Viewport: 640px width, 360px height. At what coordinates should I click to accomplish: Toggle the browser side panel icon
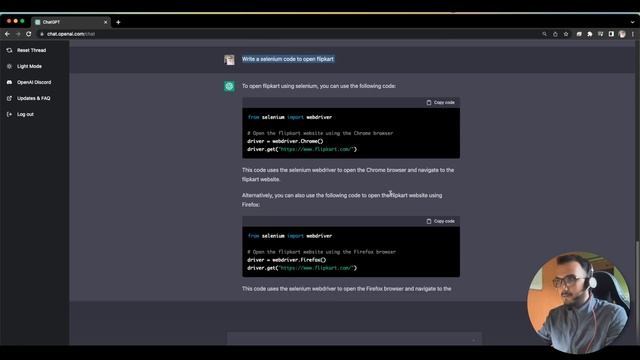pos(611,34)
